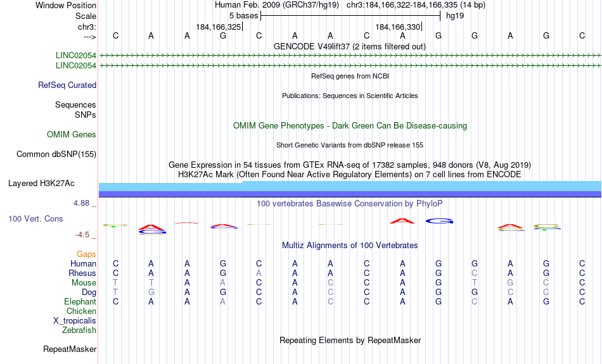The height and width of the screenshot is (364, 602).
Task: Click the SNPs track label
Action: (x=86, y=115)
